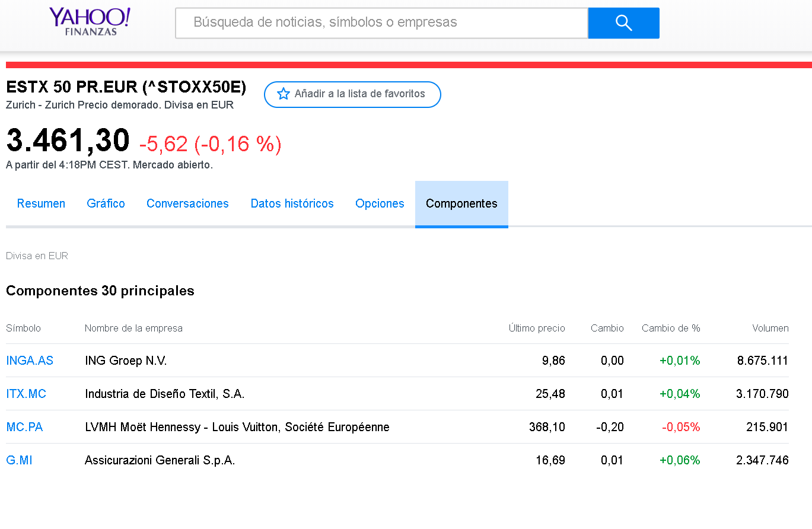Click the ING volume 8.675.111
The height and width of the screenshot is (529, 812).
coord(763,361)
